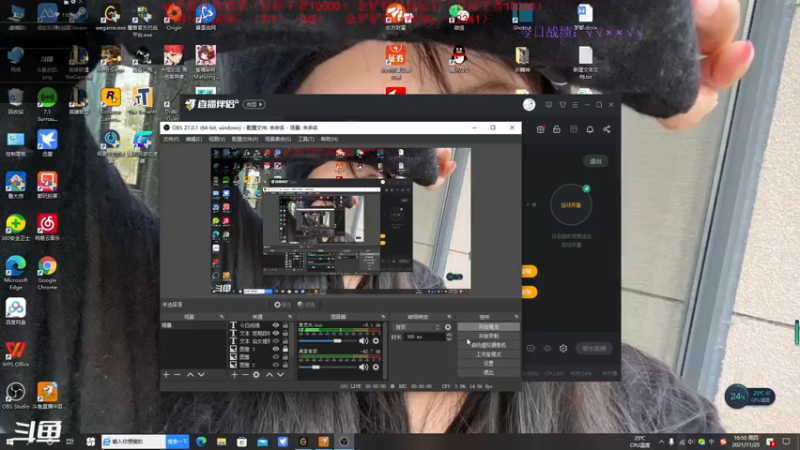
Task: Move scene down with arrow
Action: [x=202, y=374]
